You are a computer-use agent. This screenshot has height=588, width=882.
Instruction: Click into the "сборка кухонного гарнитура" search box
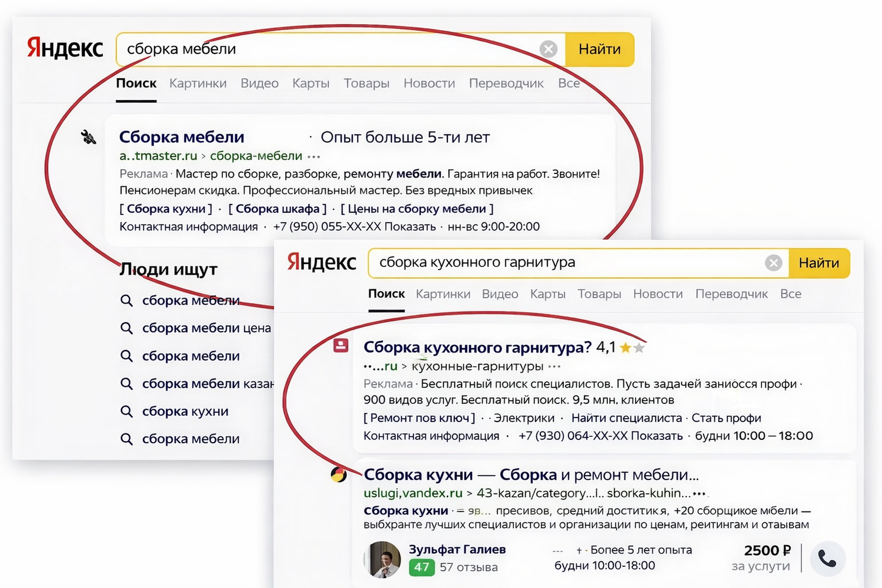pos(564,263)
